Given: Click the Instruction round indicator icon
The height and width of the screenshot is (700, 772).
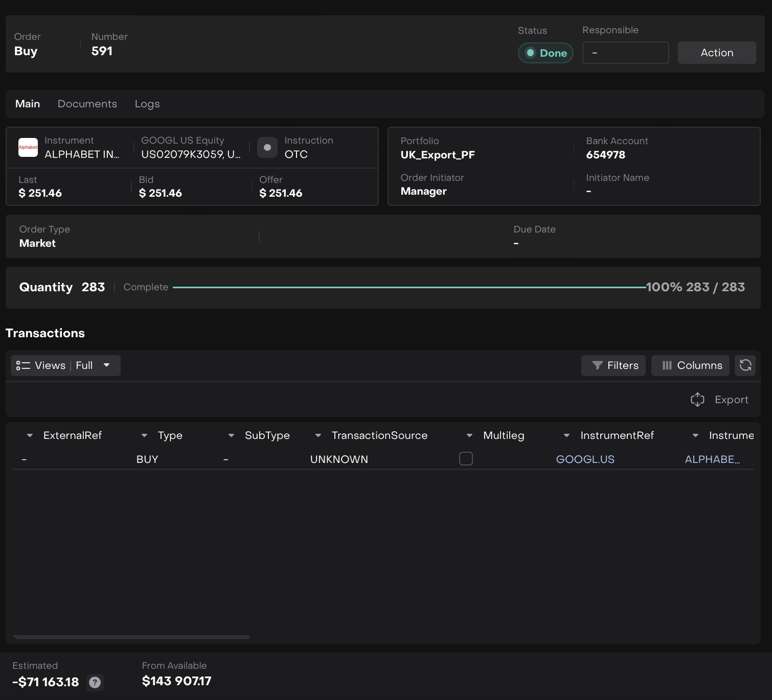Looking at the screenshot, I should point(267,147).
